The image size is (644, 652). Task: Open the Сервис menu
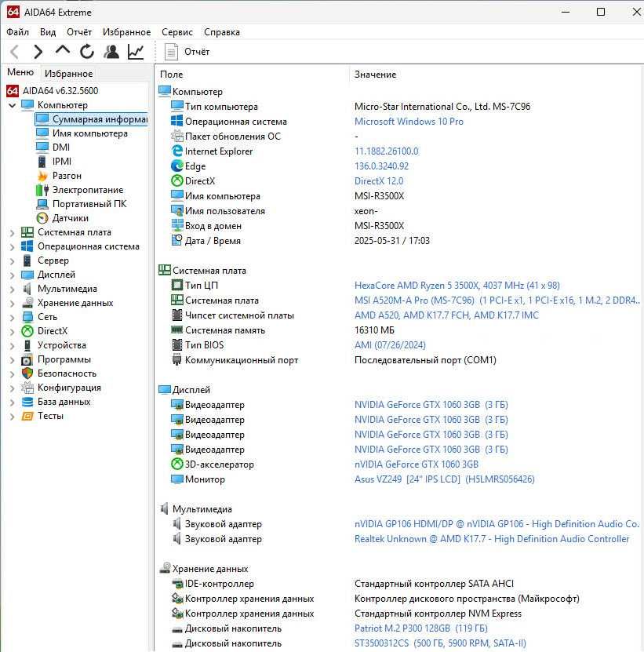pyautogui.click(x=177, y=32)
